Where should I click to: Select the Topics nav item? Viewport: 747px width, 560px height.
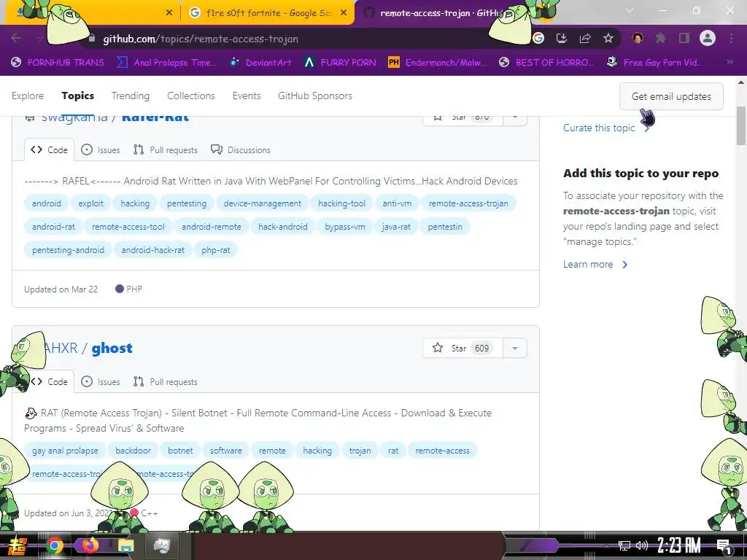(77, 96)
